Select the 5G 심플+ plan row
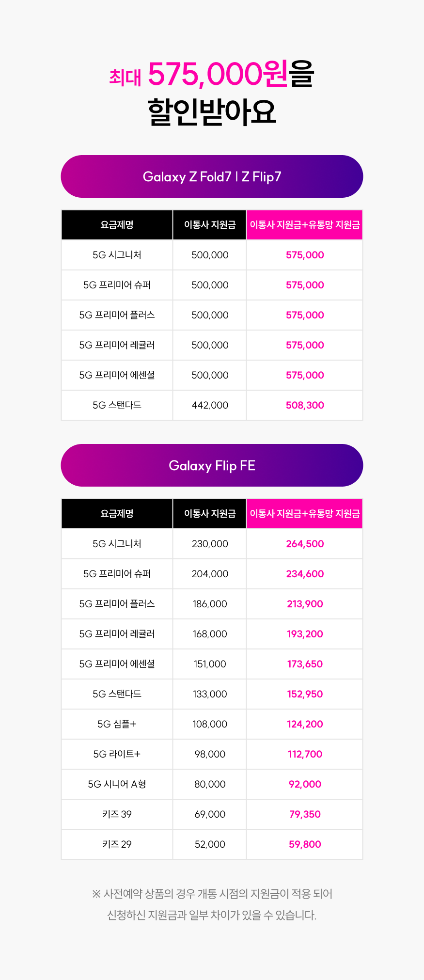The image size is (424, 980). click(x=212, y=724)
